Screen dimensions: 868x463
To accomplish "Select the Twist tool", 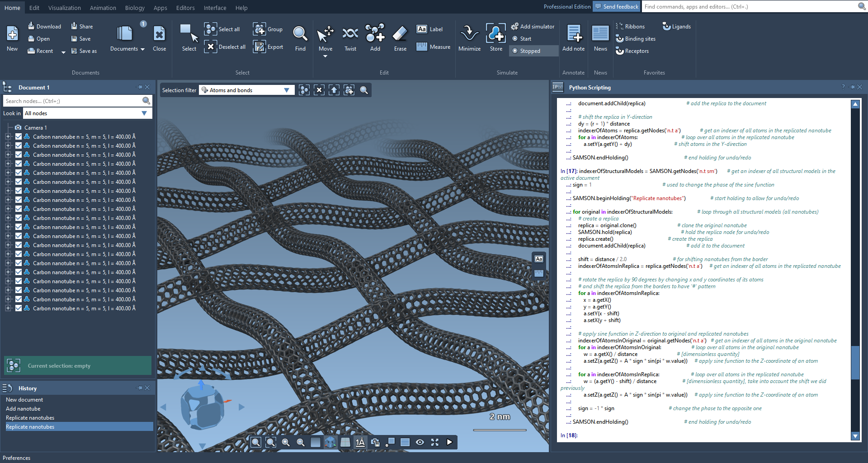I will [x=350, y=38].
